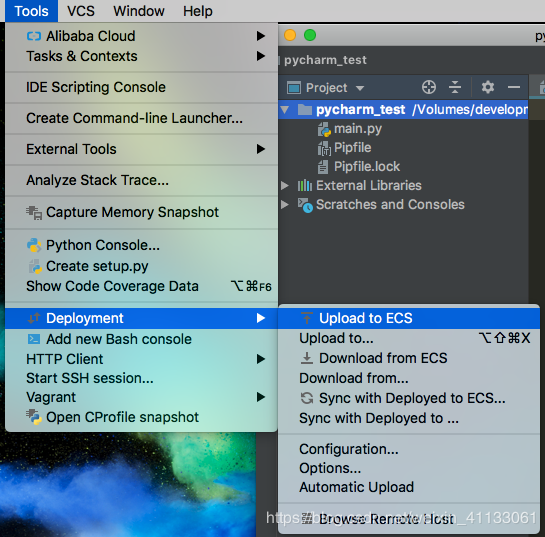This screenshot has width=545, height=537.
Task: Select main.py in project tree
Action: pos(358,129)
